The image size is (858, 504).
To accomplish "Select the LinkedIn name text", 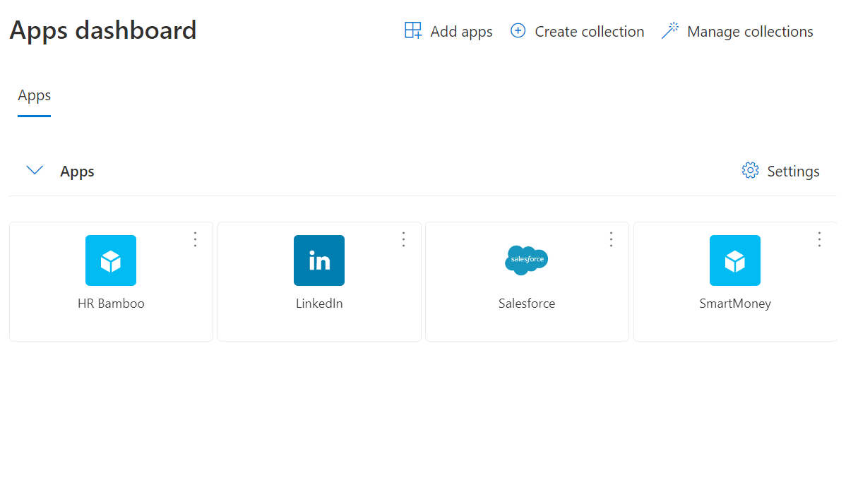I will [x=319, y=304].
